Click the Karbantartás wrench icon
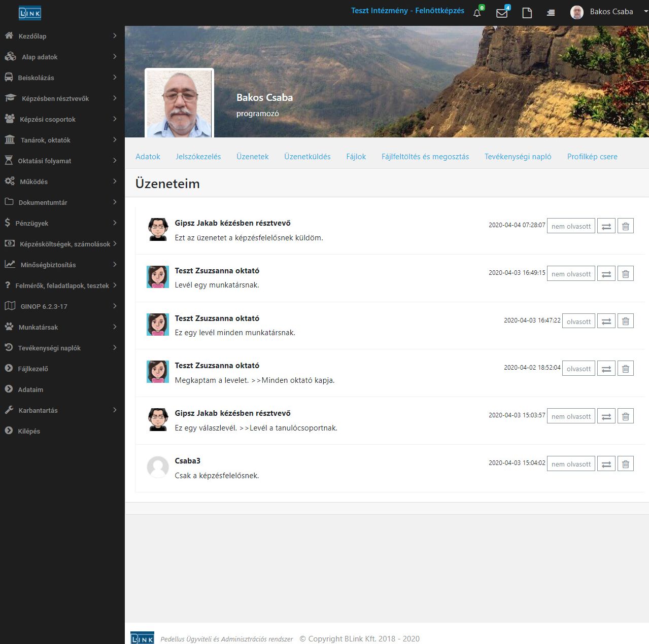Viewport: 649px width, 644px height. point(9,410)
